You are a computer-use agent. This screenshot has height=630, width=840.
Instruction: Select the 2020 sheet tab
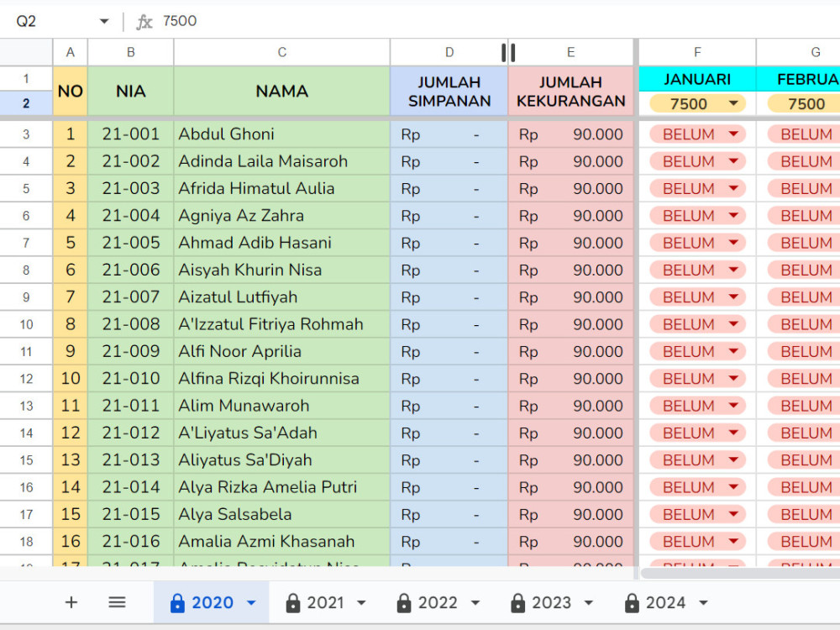(213, 602)
